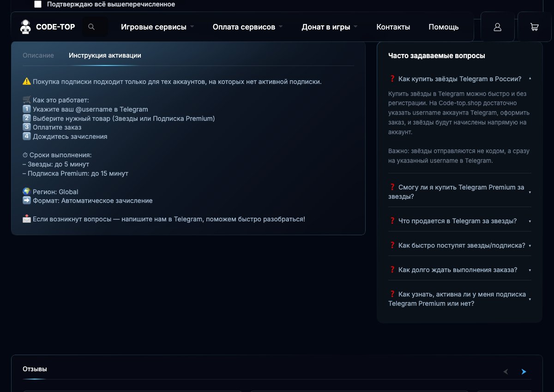Expand 'Что продается в Telegram за звезды?'
Viewport: 554px width, 392px height.
(460, 221)
